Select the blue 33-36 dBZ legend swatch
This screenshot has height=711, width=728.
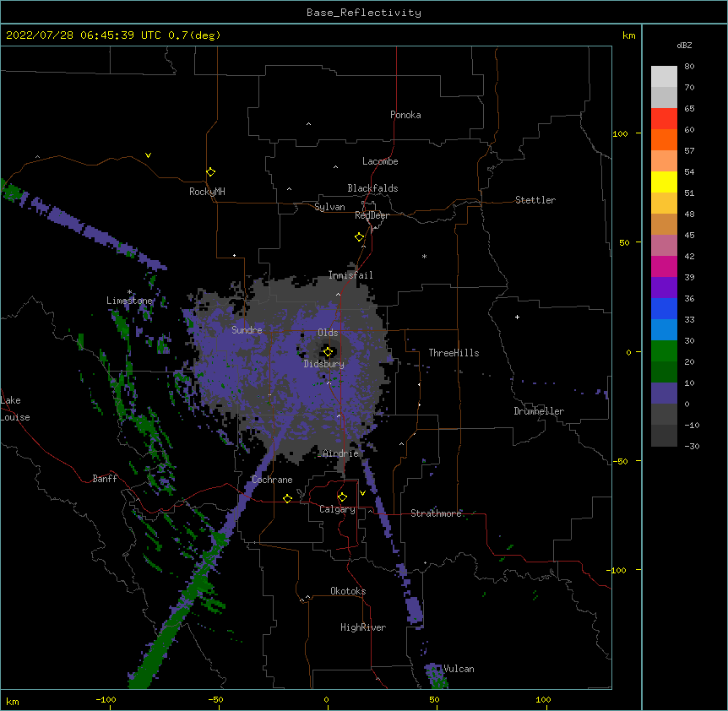click(x=664, y=308)
